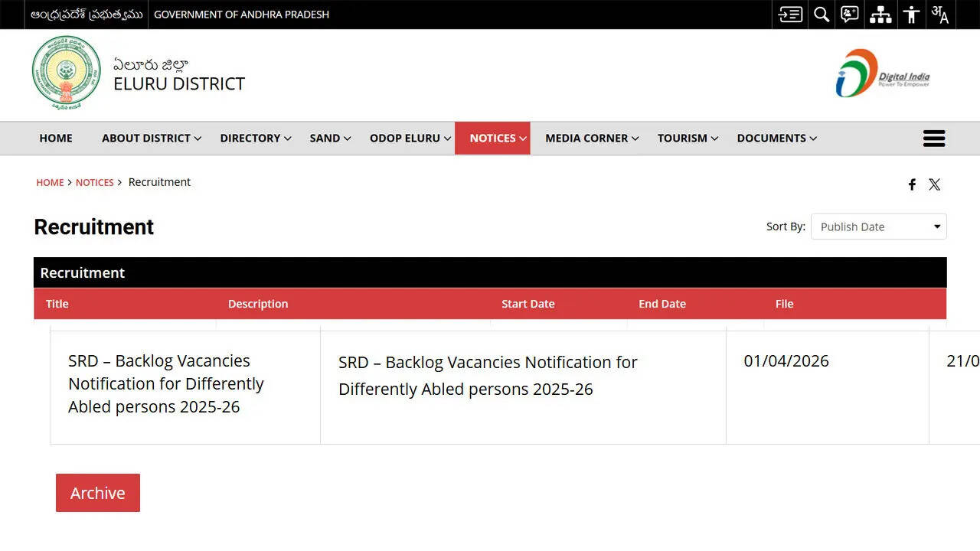Click the social media links icon

850,15
